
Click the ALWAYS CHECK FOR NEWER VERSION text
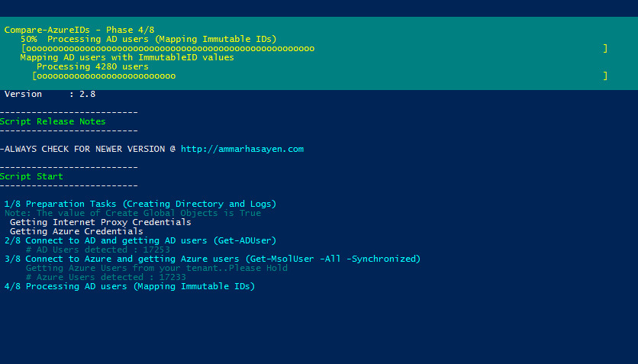87,149
